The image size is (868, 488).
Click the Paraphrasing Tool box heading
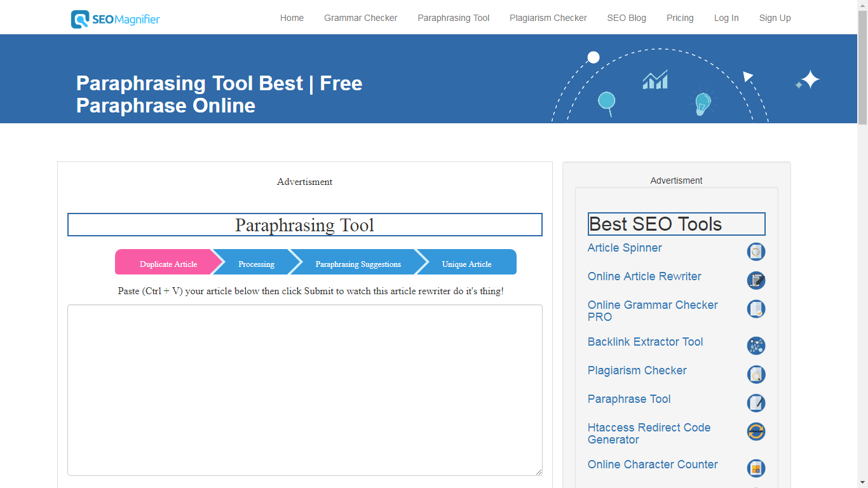click(305, 225)
